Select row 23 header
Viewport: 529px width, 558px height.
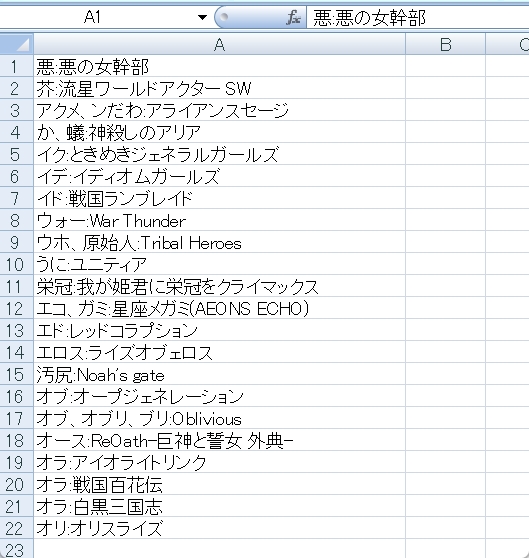click(x=16, y=549)
